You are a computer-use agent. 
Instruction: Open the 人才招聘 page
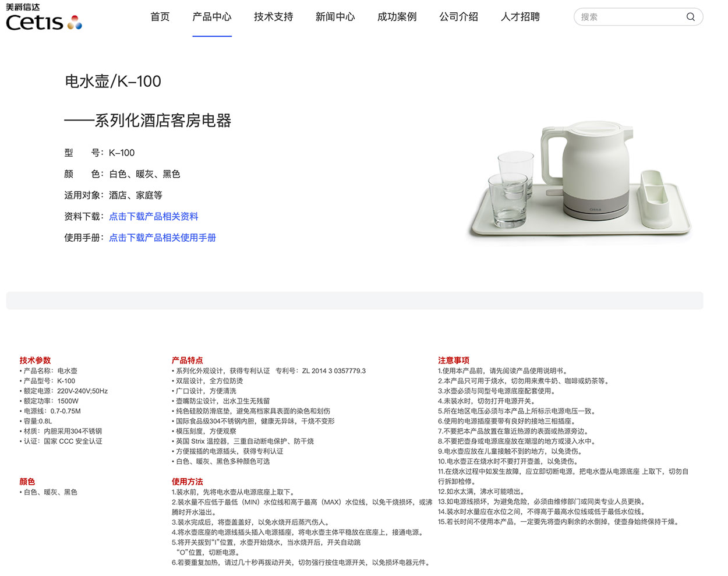point(520,17)
